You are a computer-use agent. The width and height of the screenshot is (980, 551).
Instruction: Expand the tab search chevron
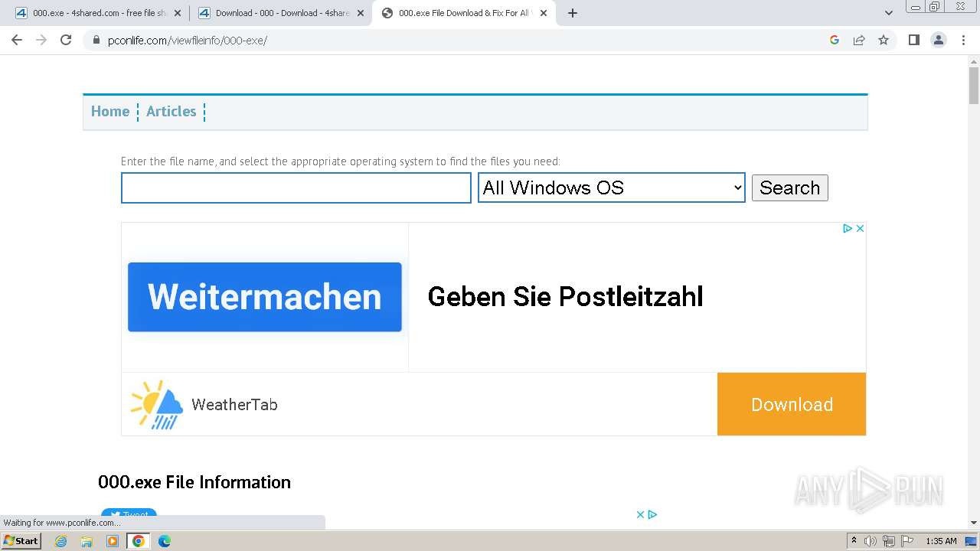889,13
